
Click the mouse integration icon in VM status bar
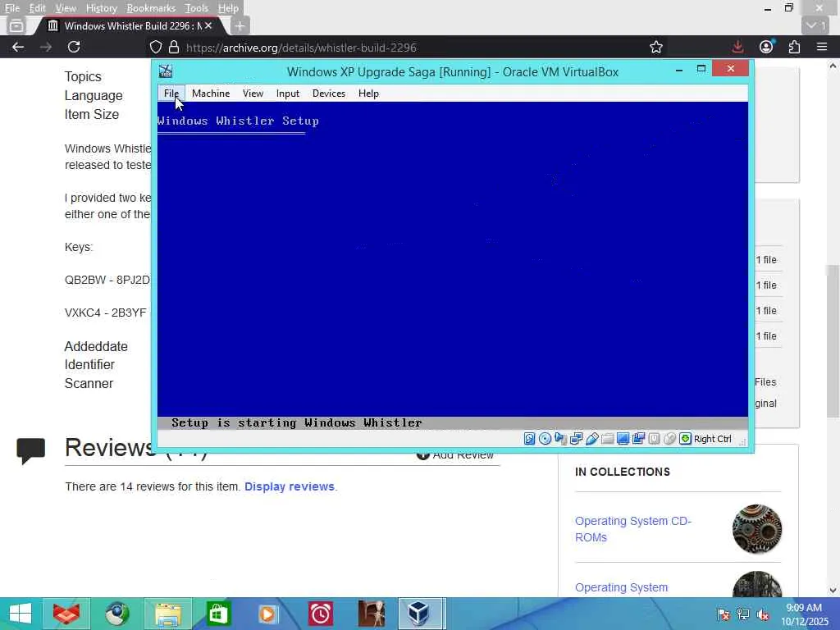(669, 439)
